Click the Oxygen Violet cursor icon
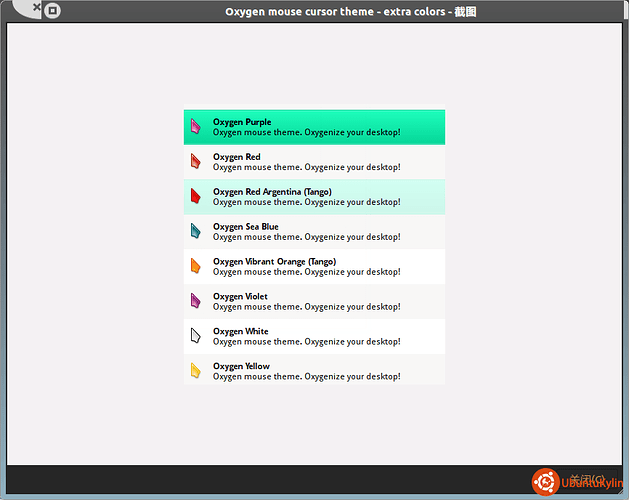Screen dimensions: 629x500 tap(196, 301)
